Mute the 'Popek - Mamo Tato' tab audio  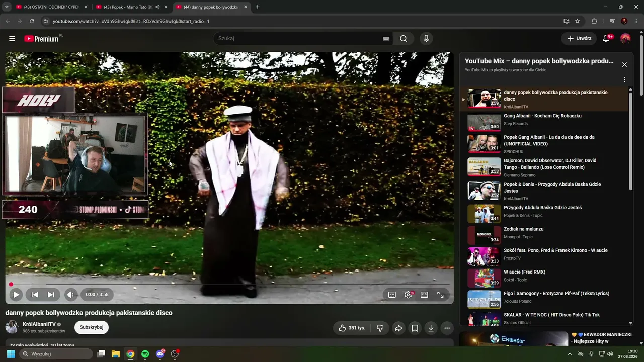157,7
